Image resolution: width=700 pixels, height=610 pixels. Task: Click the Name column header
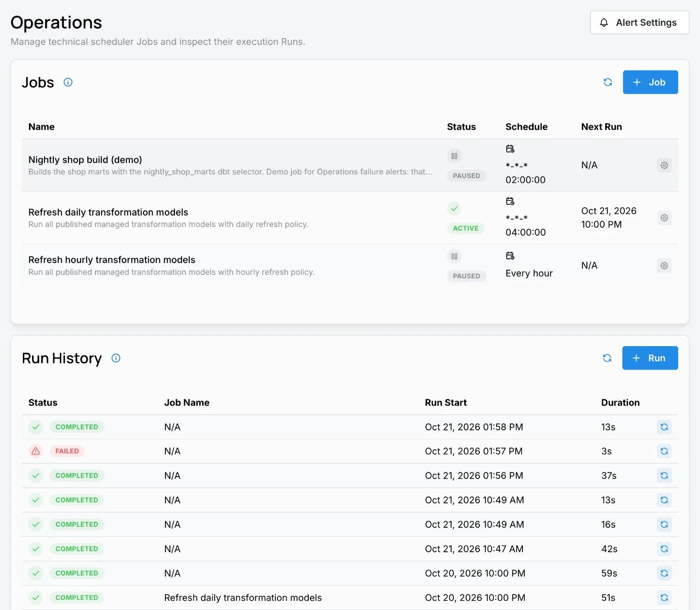click(x=42, y=127)
